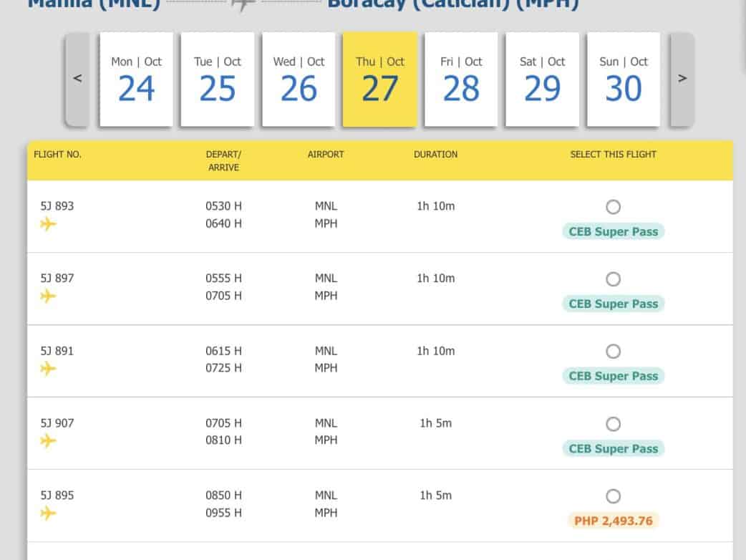Switch to Mon Oct 24 date tab
Screen dimensions: 746x560
[x=136, y=79]
